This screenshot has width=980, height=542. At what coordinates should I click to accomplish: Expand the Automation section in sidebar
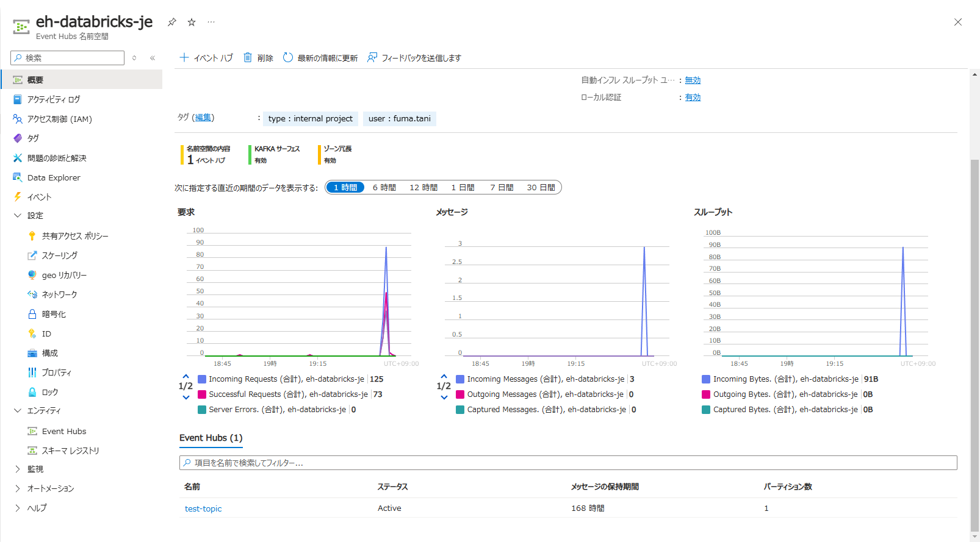click(18, 488)
